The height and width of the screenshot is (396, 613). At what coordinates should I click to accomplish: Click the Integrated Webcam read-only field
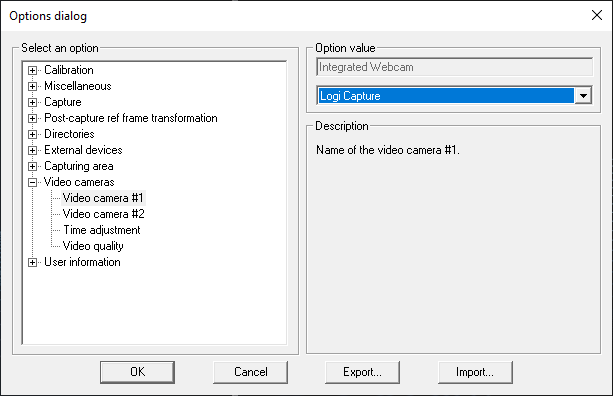click(x=454, y=67)
